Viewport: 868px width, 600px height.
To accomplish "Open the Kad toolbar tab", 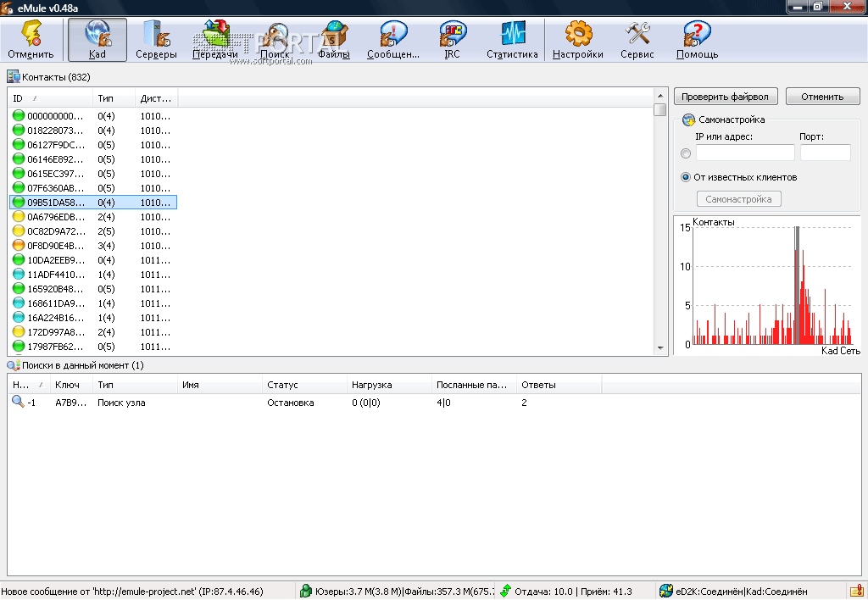I will click(97, 39).
